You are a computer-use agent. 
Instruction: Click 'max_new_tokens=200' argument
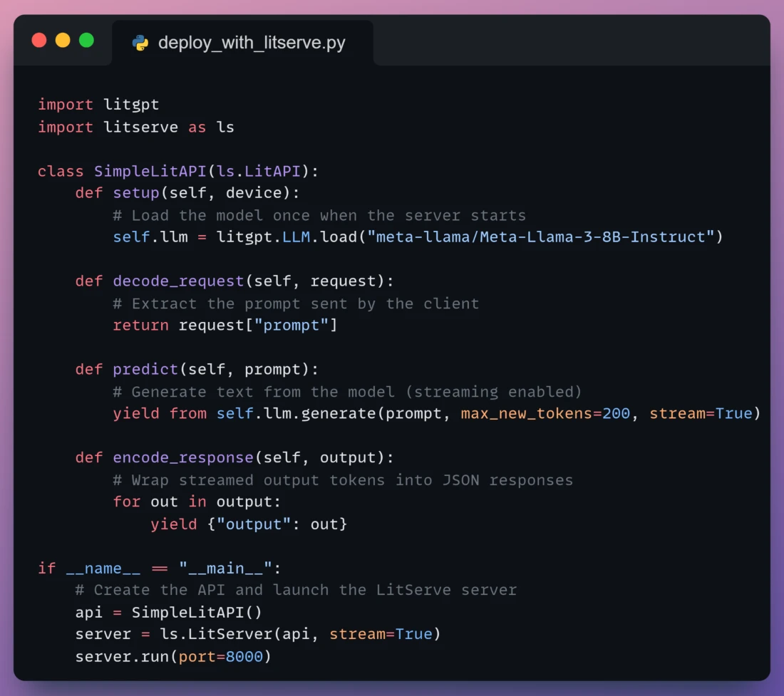[x=545, y=414]
